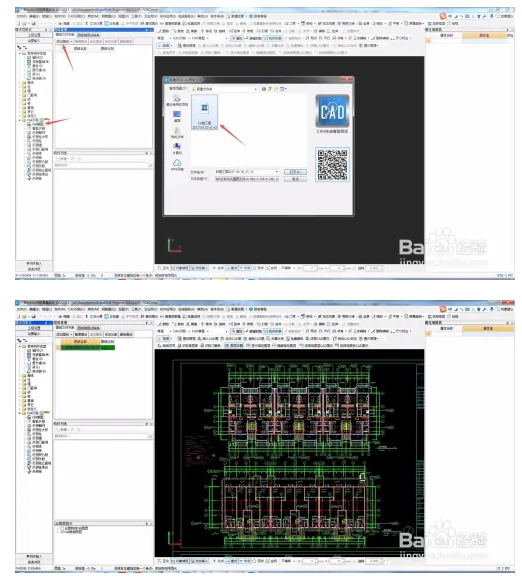Open Add Drawing dropdown arrow in upper screenshot
Image resolution: width=522 pixels, height=582 pixels.
71,42
